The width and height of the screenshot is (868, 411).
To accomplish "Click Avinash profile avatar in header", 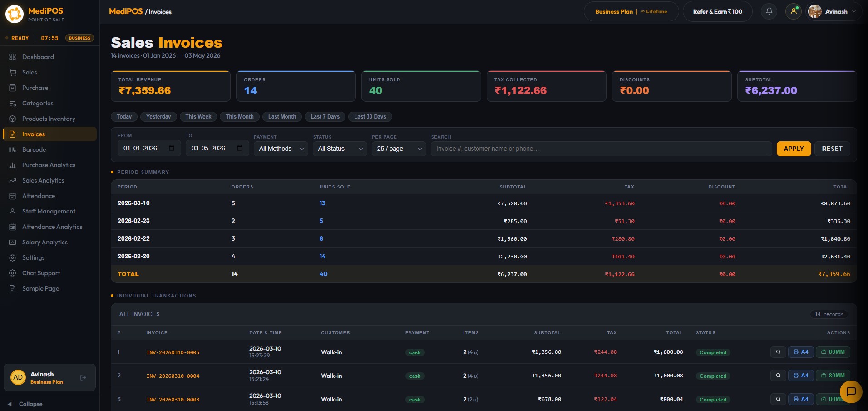I will tap(815, 11).
